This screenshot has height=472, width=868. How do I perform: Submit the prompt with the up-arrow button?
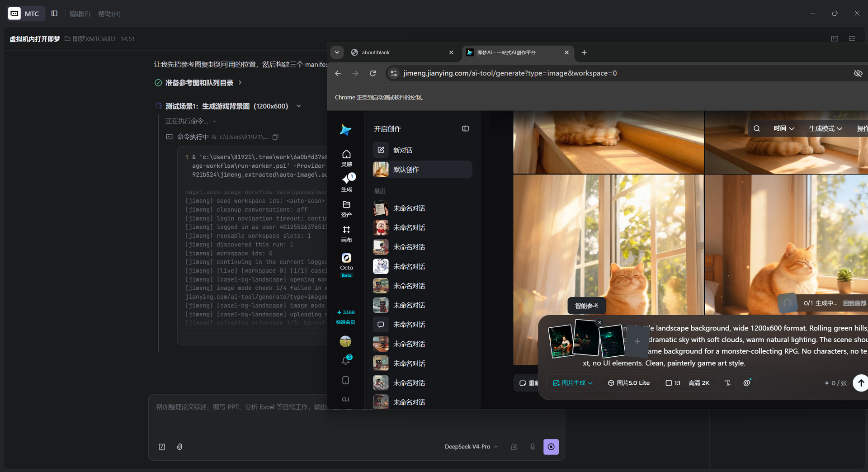(x=860, y=383)
